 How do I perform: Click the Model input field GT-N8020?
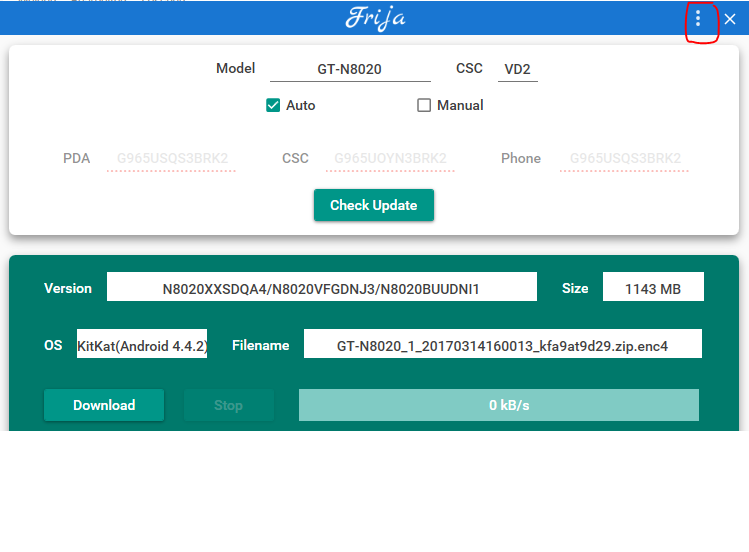point(350,70)
